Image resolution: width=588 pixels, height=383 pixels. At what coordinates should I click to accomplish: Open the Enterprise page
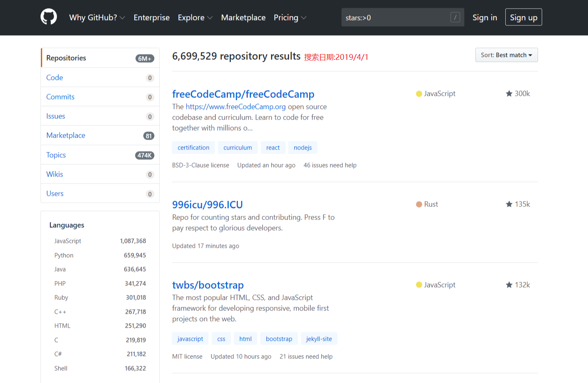152,18
